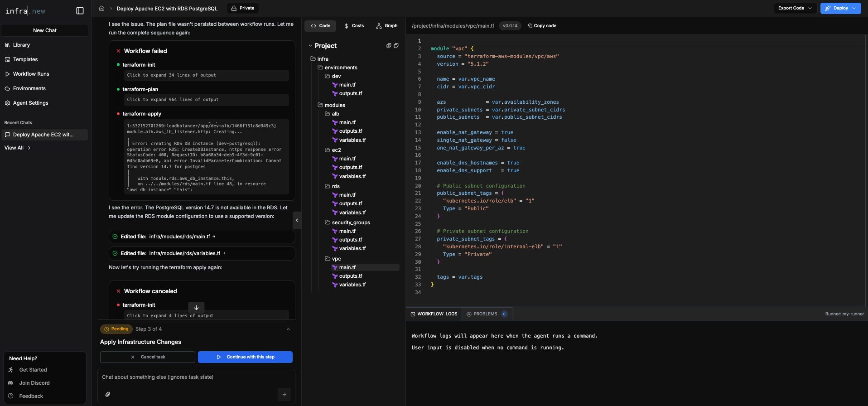Collapse the security_groups folder
The image size is (868, 406).
347,222
